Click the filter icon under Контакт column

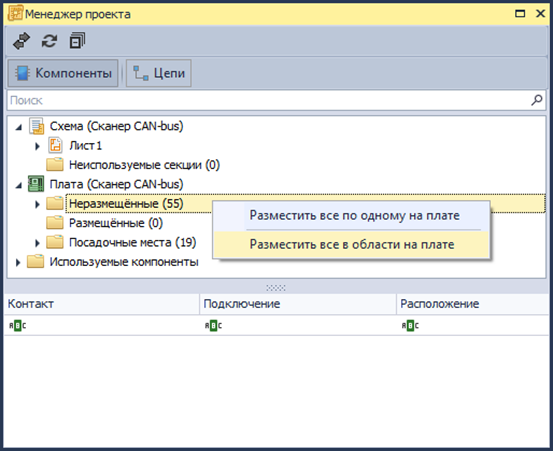[17, 325]
